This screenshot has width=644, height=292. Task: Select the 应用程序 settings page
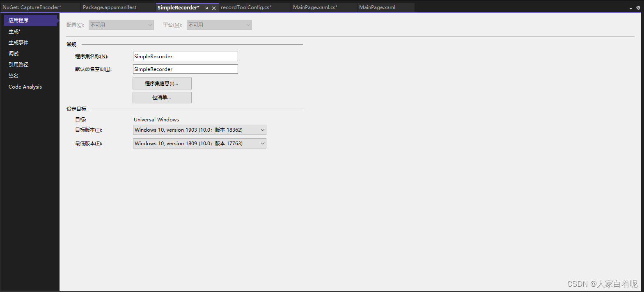pyautogui.click(x=31, y=20)
